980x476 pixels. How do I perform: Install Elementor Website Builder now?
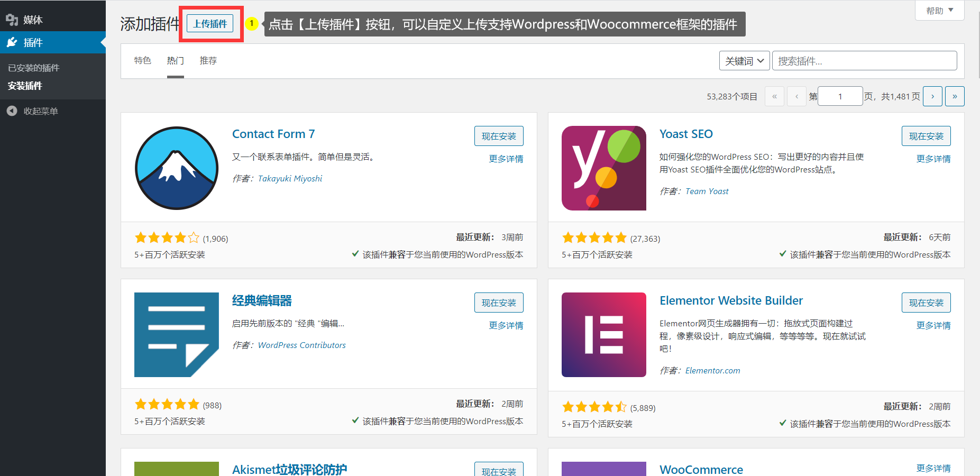click(926, 303)
